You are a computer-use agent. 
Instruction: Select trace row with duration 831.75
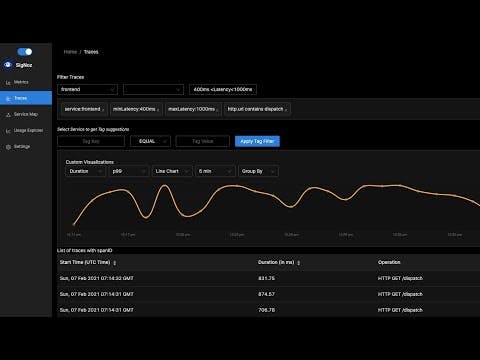coord(268,278)
